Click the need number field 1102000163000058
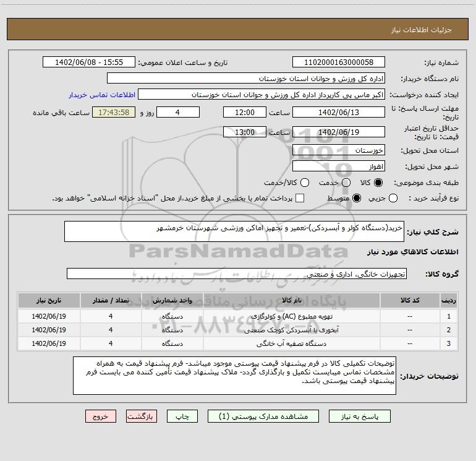Image resolution: width=476 pixels, height=461 pixels. 339,62
